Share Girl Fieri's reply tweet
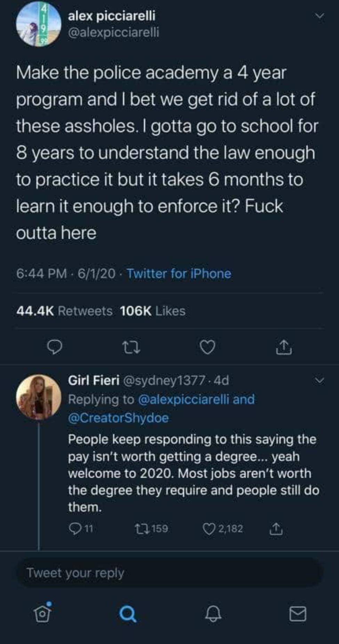 click(276, 529)
